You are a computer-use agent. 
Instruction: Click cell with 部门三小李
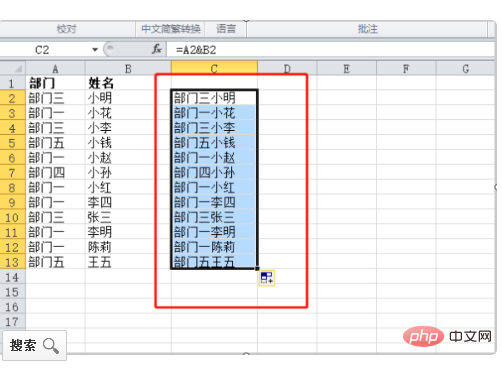214,128
